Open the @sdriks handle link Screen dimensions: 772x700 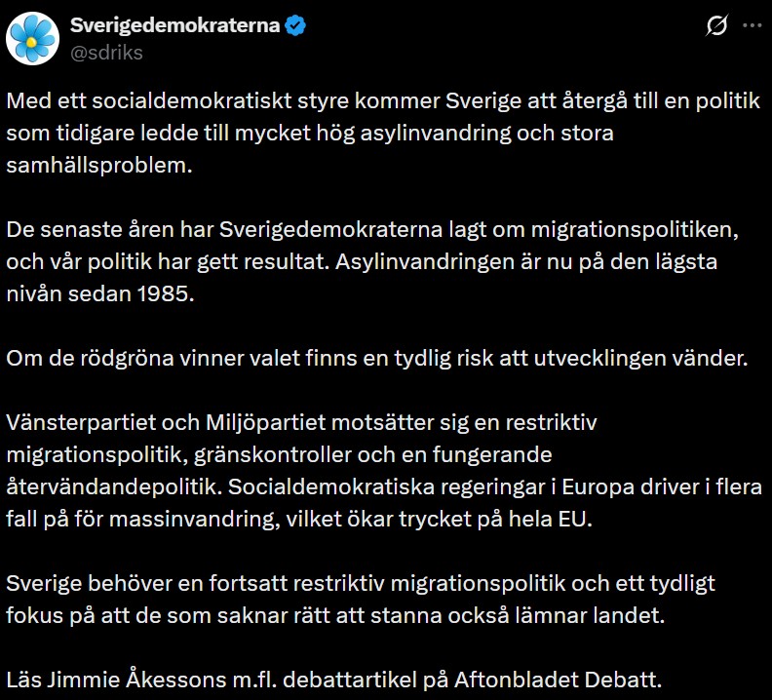tap(106, 53)
